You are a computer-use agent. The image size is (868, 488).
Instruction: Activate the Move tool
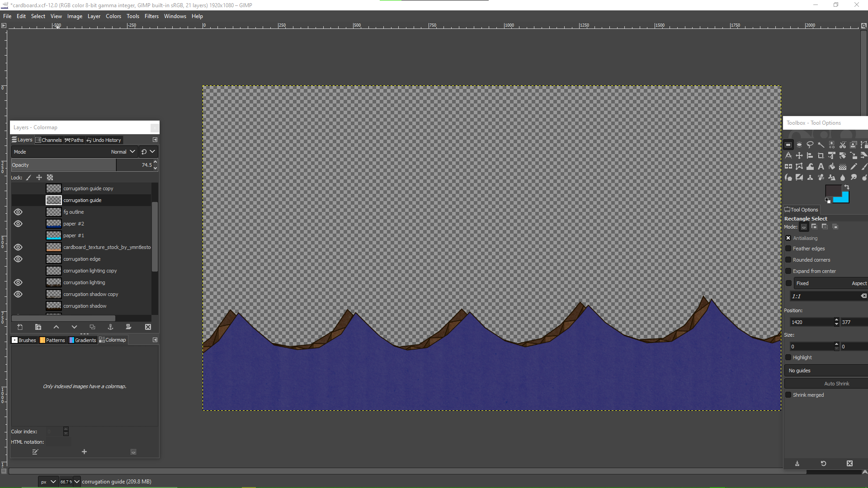pos(799,156)
